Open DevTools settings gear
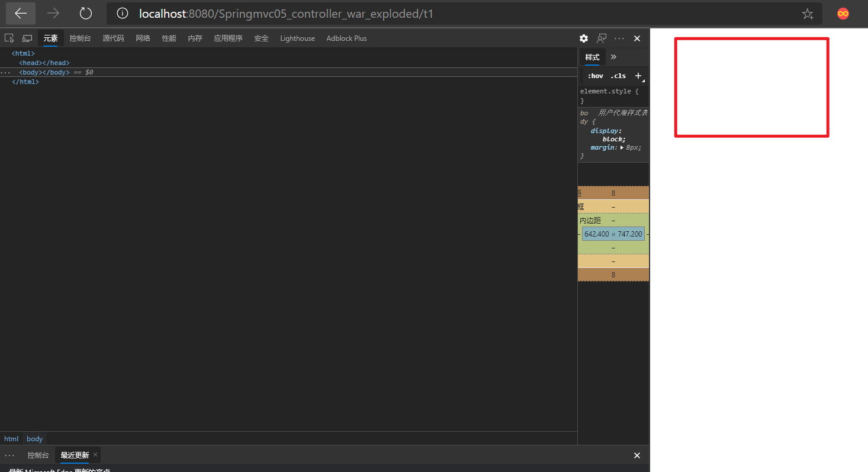The height and width of the screenshot is (472, 868). point(584,38)
